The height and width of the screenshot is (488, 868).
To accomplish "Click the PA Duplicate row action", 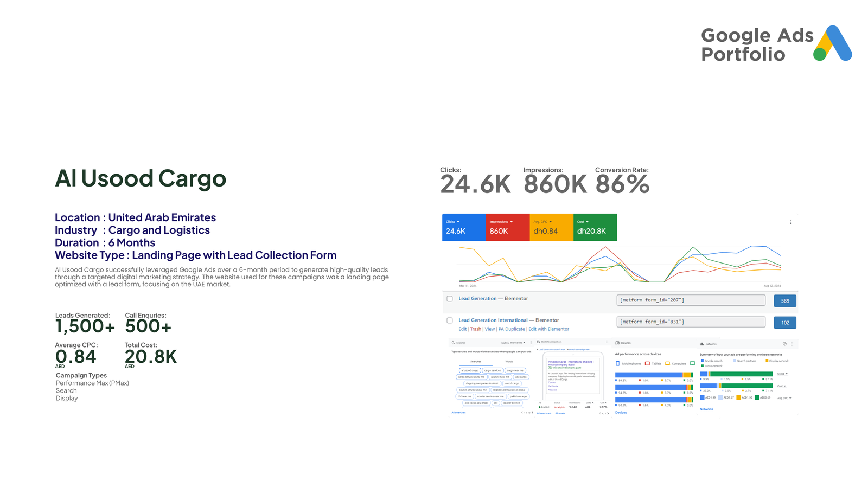I will (x=512, y=329).
